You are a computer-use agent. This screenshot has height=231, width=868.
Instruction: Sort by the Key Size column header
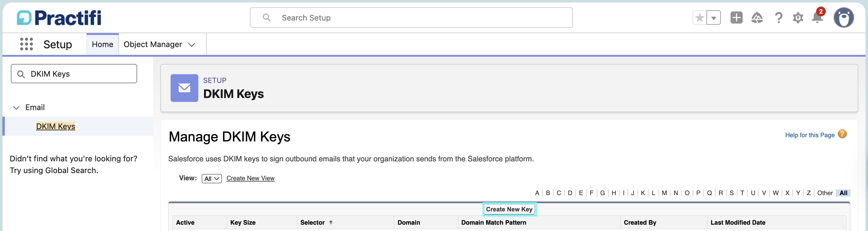(243, 223)
